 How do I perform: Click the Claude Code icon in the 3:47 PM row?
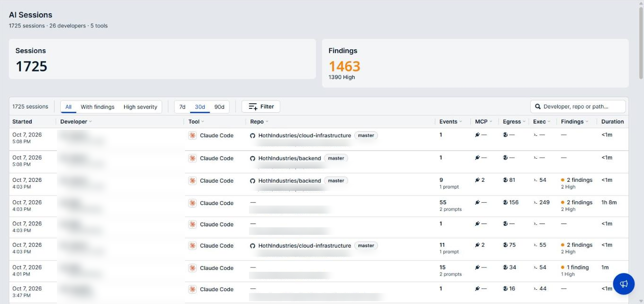pos(193,289)
